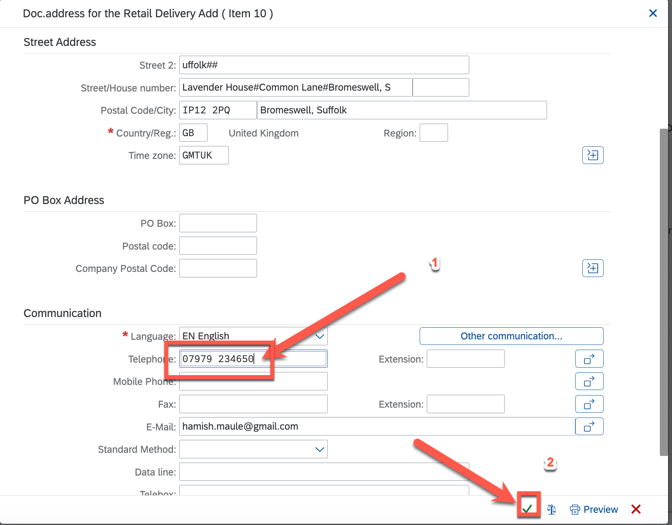
Task: Click the red X cancel icon
Action: click(x=636, y=509)
